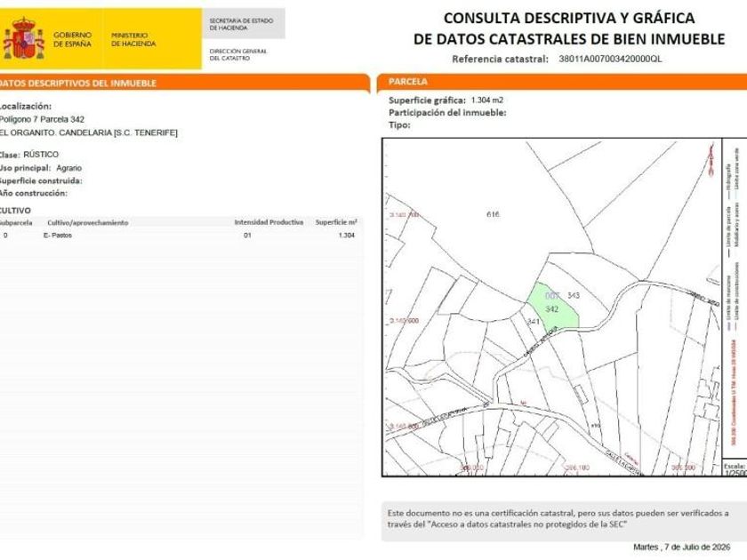Screen dimensions: 747x560
Task: Click the Año construcción label
Action: tap(34, 194)
